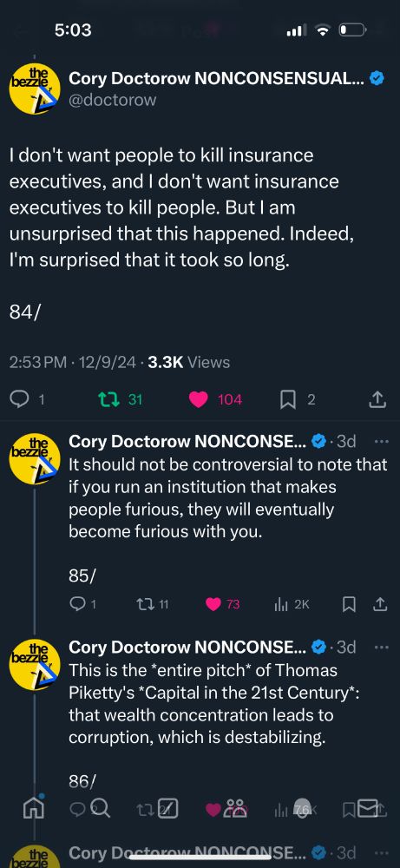This screenshot has width=400, height=868.
Task: Open Messages envelope in bottom navigation
Action: 368,809
